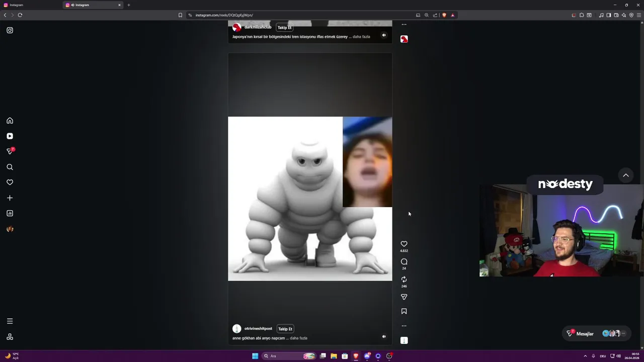Open volume control in system tray
This screenshot has width=644, height=362.
[618, 356]
